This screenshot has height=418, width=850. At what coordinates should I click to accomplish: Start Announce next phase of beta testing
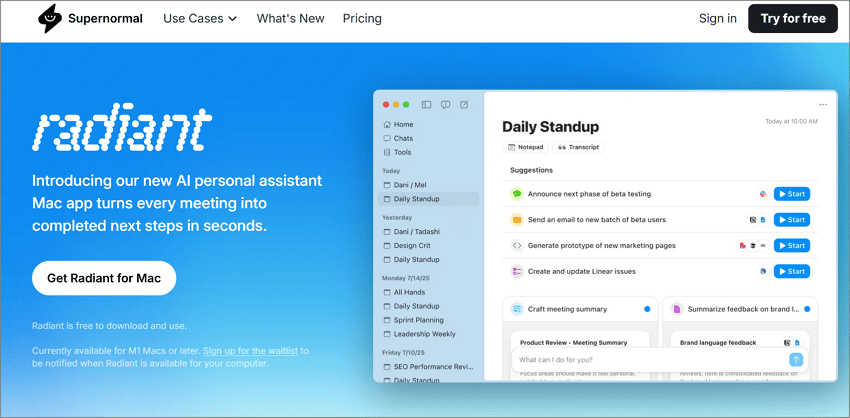(791, 194)
